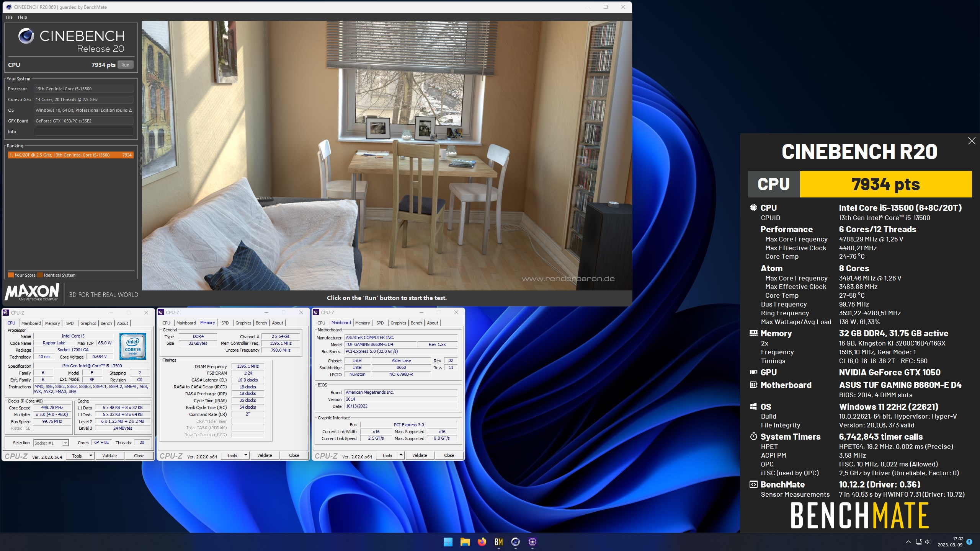Image resolution: width=980 pixels, height=551 pixels.
Task: Open Graphics tab in first CPU-Z window
Action: pos(88,323)
